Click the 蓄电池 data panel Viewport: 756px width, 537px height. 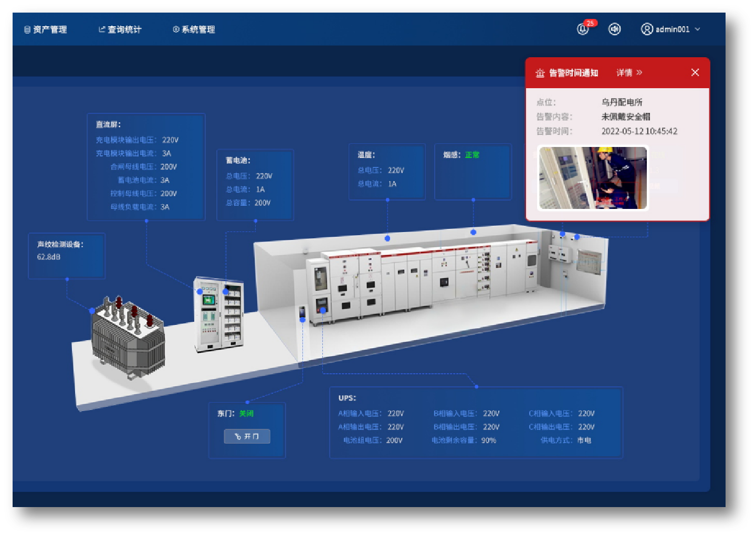pyautogui.click(x=255, y=185)
